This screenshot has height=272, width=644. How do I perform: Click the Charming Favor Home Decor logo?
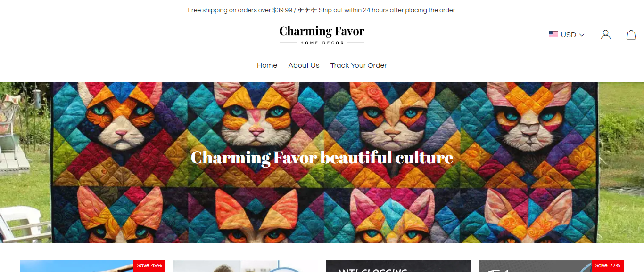tap(322, 35)
